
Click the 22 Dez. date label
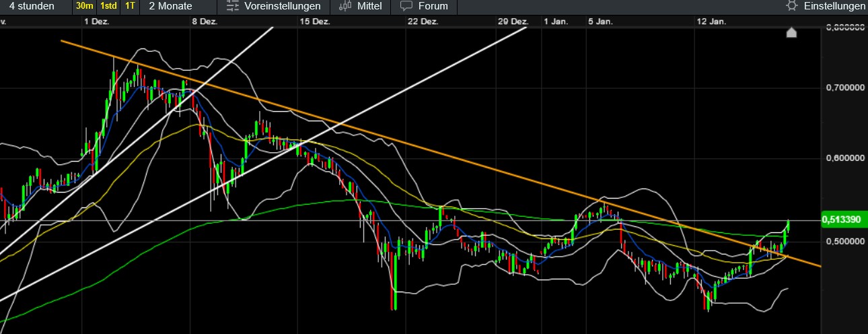pyautogui.click(x=423, y=22)
